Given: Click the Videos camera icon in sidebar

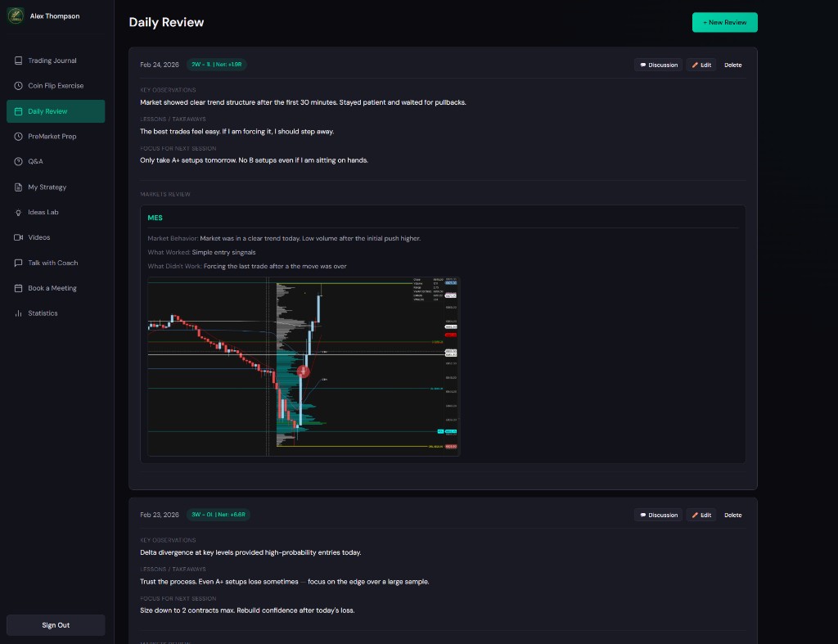Looking at the screenshot, I should [18, 237].
